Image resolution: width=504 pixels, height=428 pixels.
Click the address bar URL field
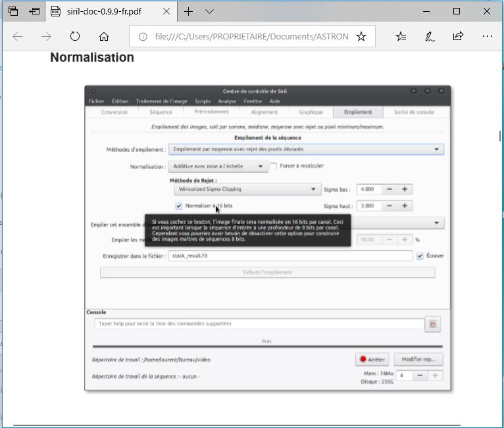(252, 37)
